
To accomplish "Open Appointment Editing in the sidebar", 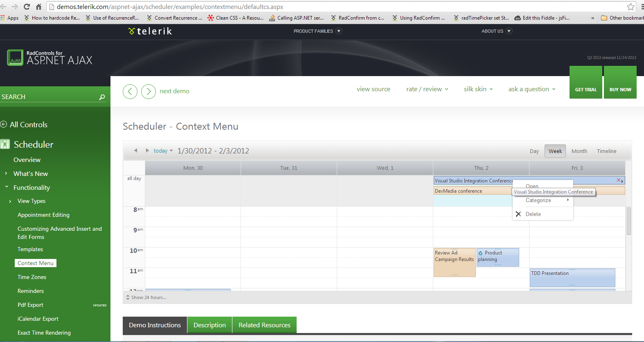I will click(x=43, y=215).
